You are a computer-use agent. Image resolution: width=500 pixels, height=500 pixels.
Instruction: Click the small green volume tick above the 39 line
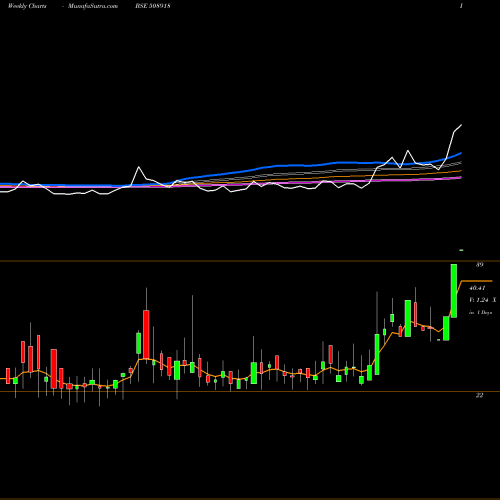pyautogui.click(x=461, y=250)
